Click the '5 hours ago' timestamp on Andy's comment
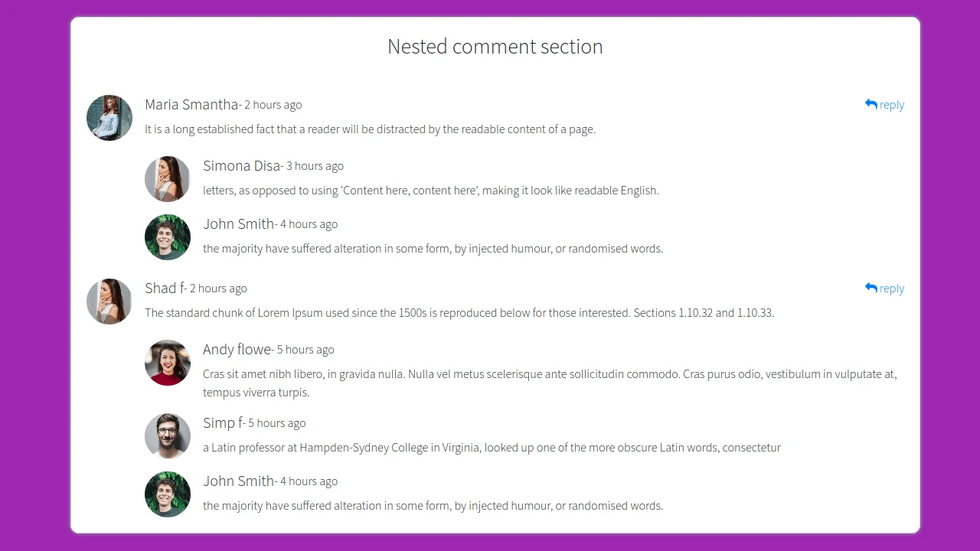 [x=305, y=349]
